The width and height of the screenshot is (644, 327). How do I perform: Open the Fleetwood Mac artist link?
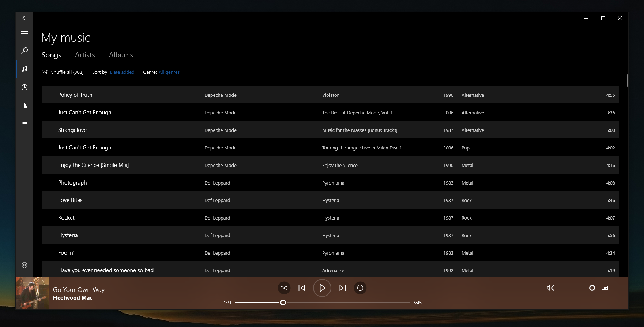pyautogui.click(x=73, y=298)
